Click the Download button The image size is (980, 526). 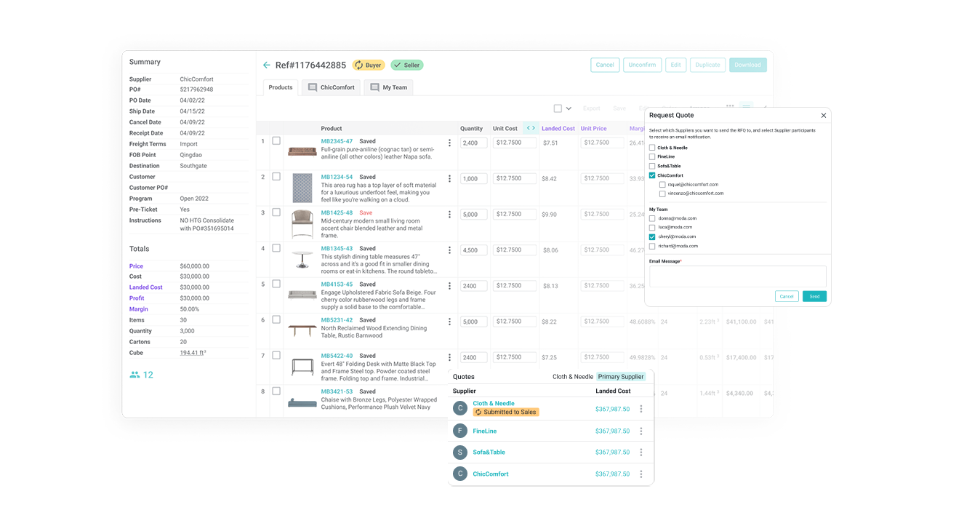pyautogui.click(x=747, y=65)
